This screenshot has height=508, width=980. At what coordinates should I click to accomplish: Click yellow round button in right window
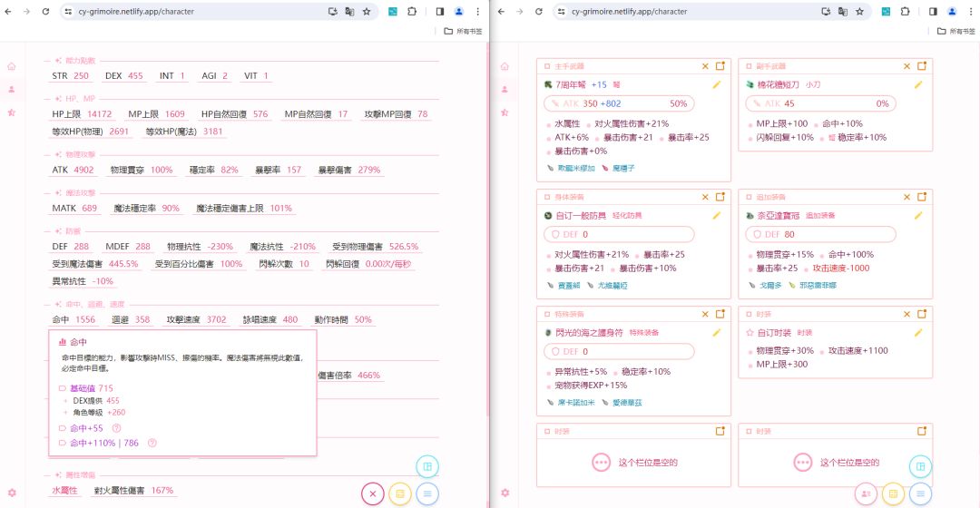coord(893,493)
